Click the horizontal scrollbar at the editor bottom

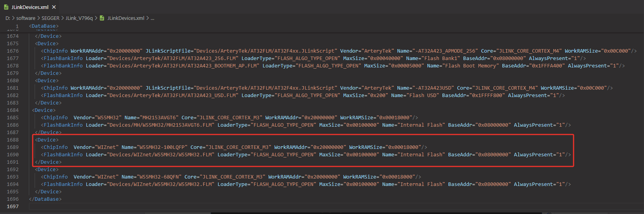point(376,213)
